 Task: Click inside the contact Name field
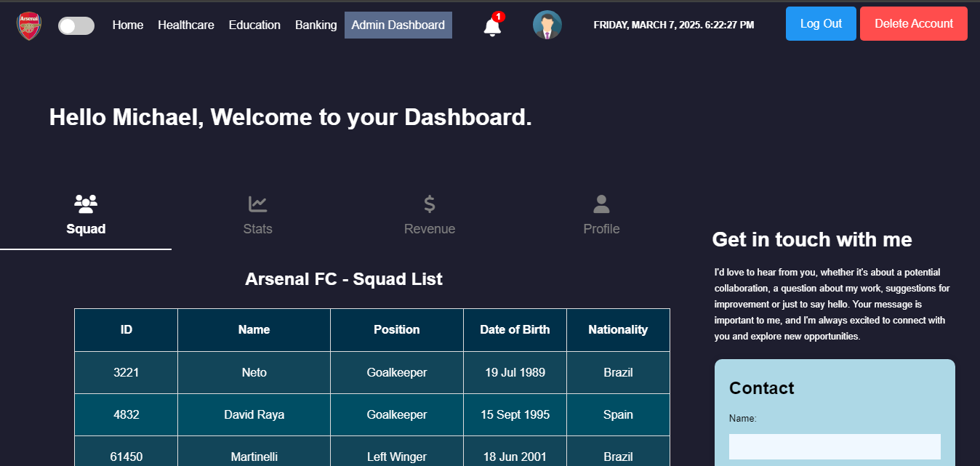[x=834, y=446]
